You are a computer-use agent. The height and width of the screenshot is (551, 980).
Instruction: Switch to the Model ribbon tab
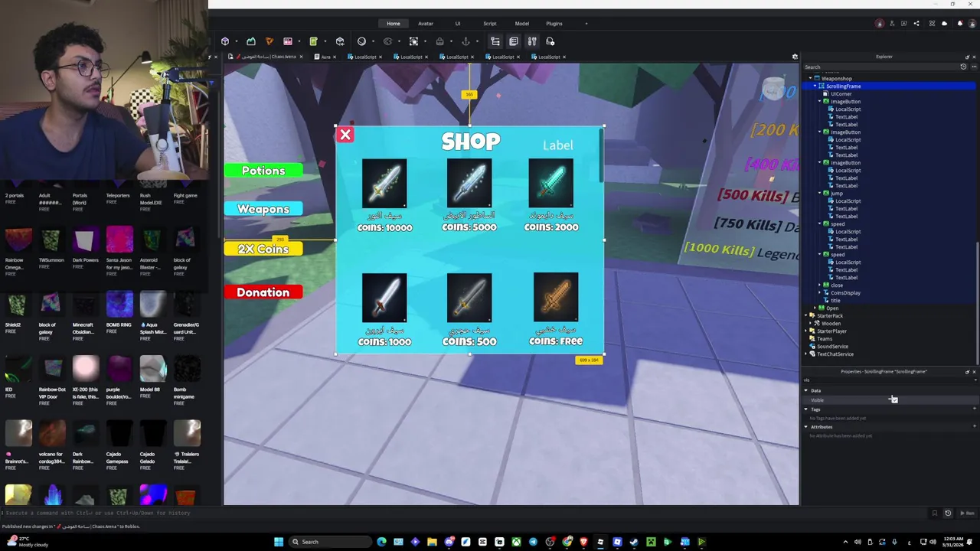[522, 24]
